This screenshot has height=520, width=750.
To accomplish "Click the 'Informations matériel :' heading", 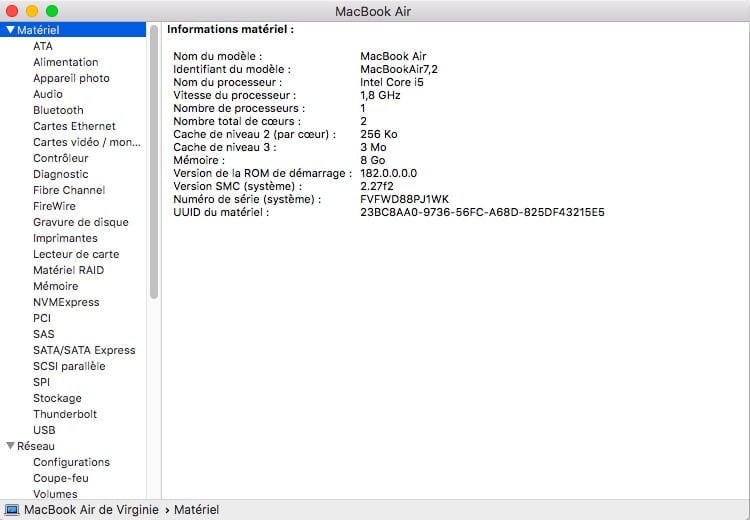I will click(231, 29).
